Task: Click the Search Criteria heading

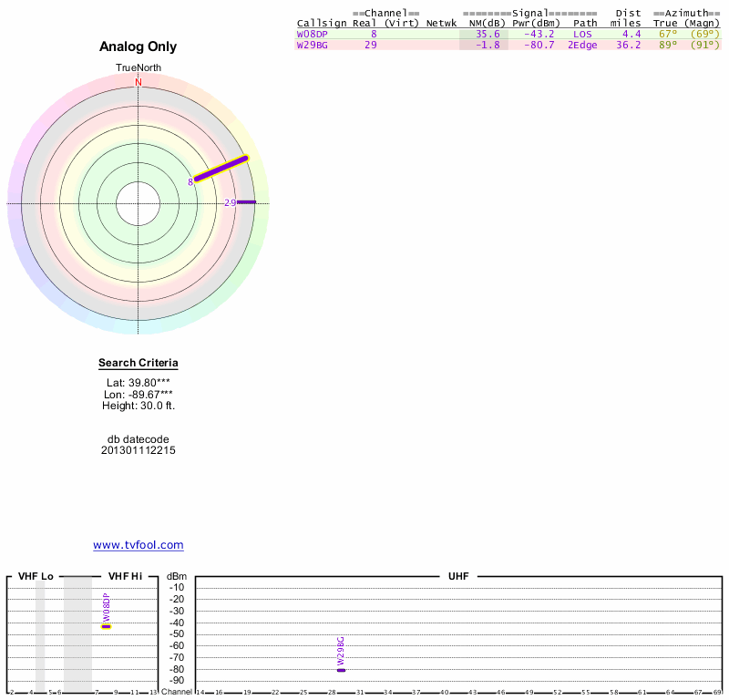Action: click(139, 364)
